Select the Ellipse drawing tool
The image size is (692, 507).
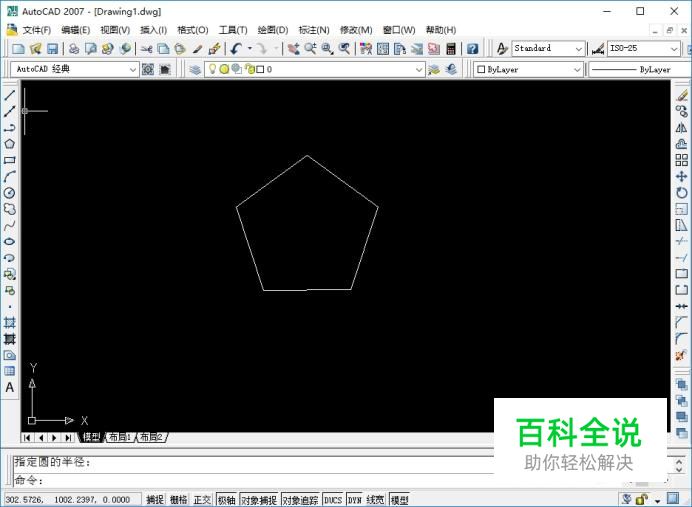10,242
